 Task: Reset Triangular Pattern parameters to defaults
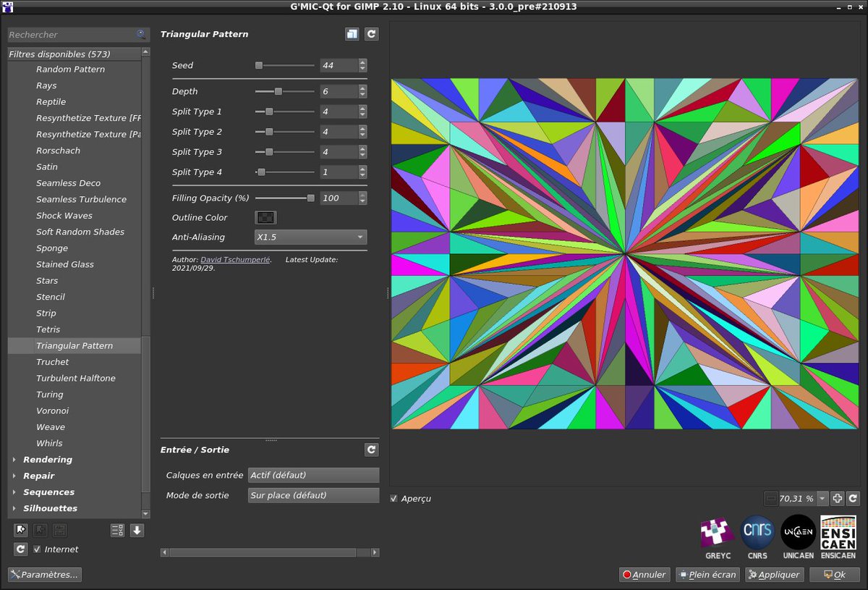[371, 34]
